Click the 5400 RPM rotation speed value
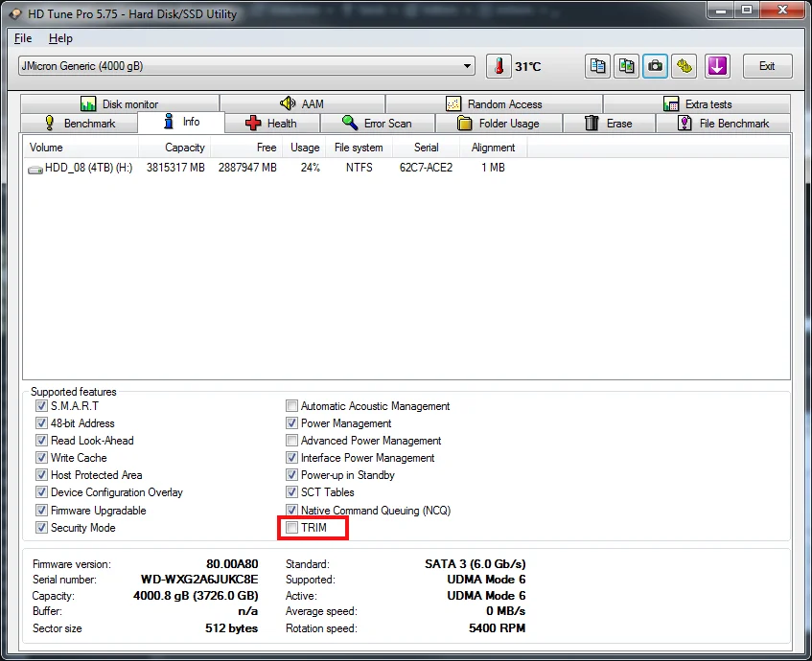 coord(498,627)
